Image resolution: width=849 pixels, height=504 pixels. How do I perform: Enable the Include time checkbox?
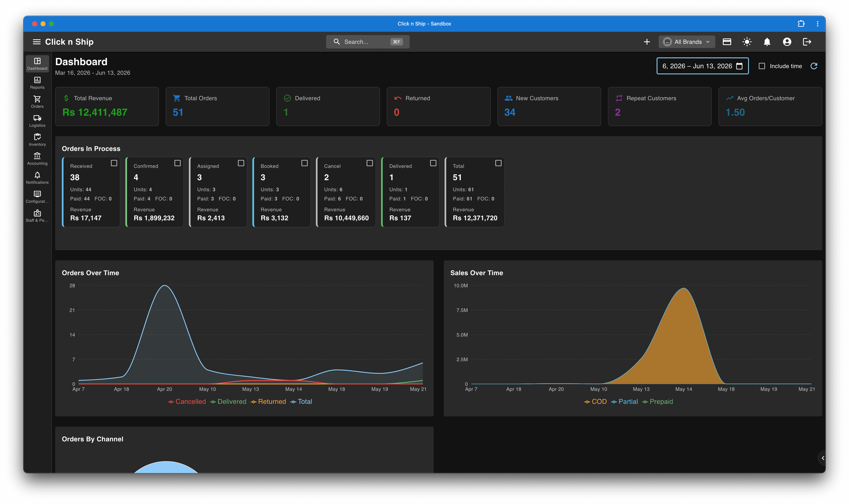pyautogui.click(x=762, y=66)
